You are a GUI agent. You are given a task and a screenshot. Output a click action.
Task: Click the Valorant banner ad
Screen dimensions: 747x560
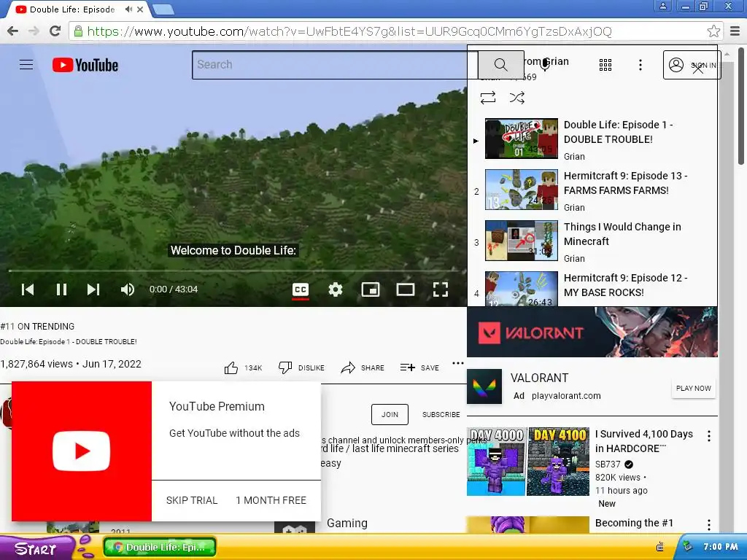592,332
